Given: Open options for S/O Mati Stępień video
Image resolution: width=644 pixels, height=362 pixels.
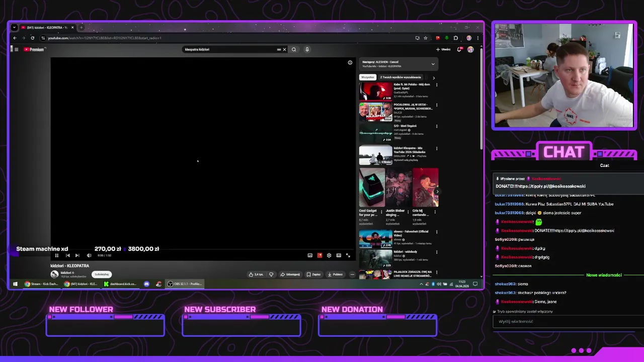Looking at the screenshot, I should (x=437, y=126).
